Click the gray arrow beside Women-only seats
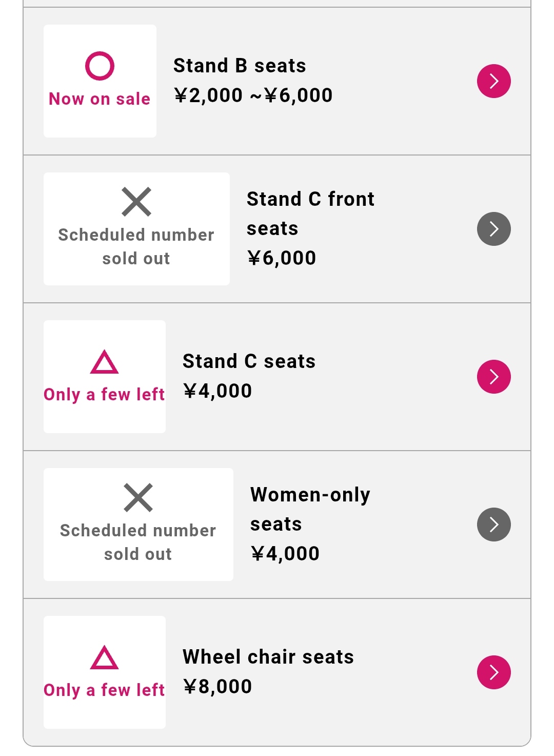Image resolution: width=554 pixels, height=756 pixels. pos(493,525)
